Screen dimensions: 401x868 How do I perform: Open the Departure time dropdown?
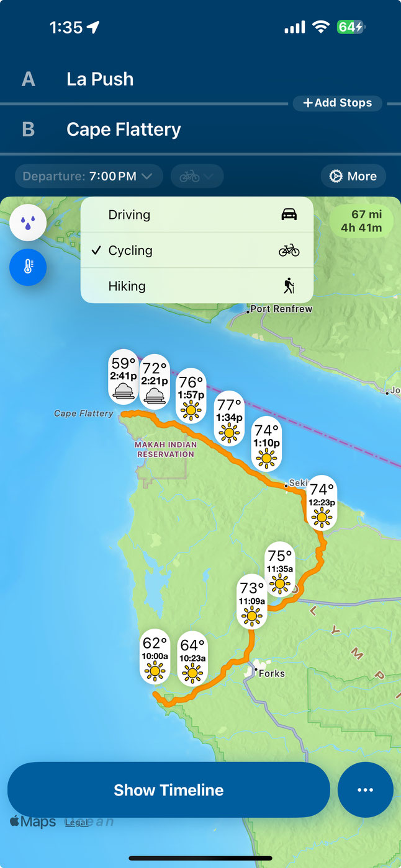click(x=89, y=176)
